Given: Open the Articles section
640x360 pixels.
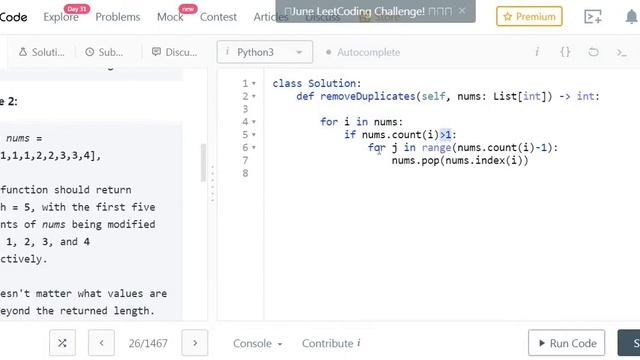Looking at the screenshot, I should 270,17.
